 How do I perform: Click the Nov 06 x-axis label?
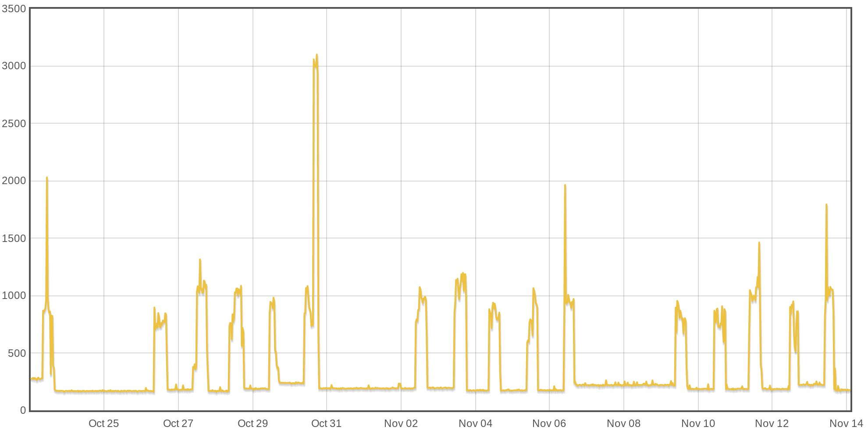tap(549, 424)
